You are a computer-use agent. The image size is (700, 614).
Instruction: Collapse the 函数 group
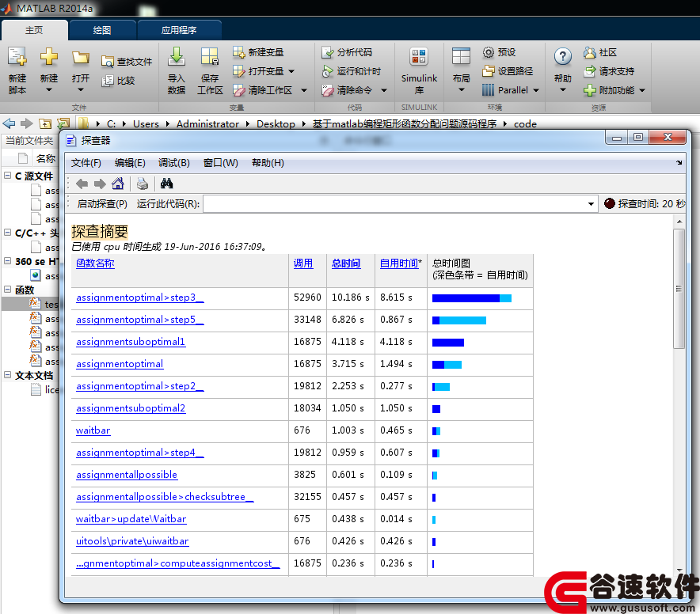[x=8, y=289]
